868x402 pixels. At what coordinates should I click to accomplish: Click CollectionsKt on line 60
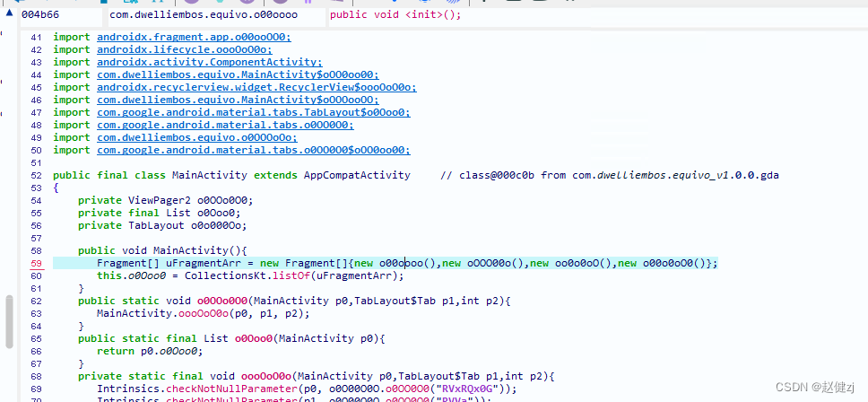point(225,275)
